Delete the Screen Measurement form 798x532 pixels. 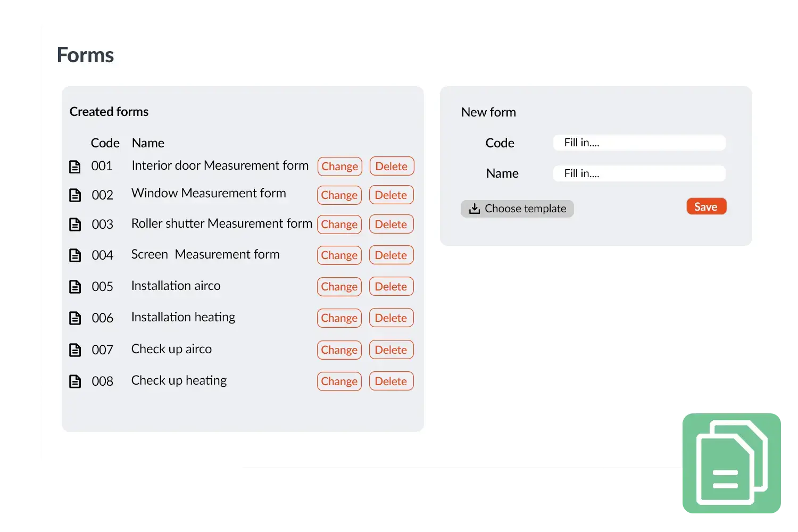[391, 255]
